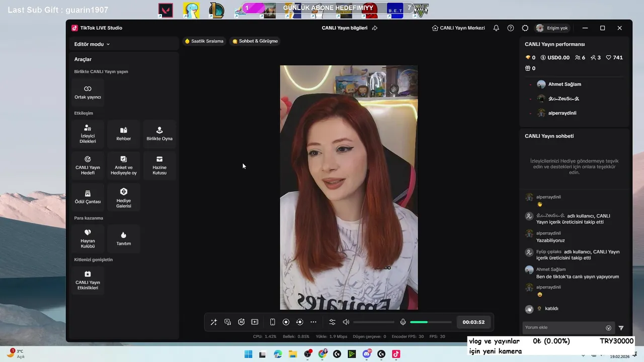Click the live camera preview
This screenshot has height=362, width=644.
click(349, 188)
